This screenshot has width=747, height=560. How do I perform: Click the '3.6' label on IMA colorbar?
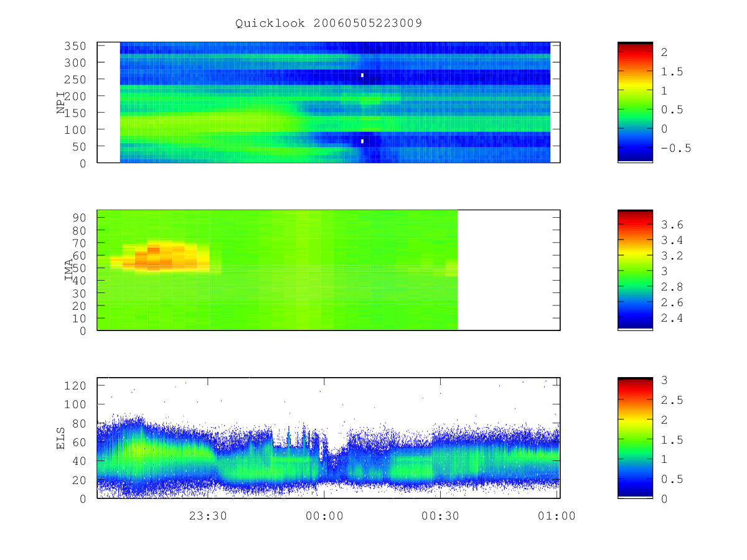click(672, 225)
